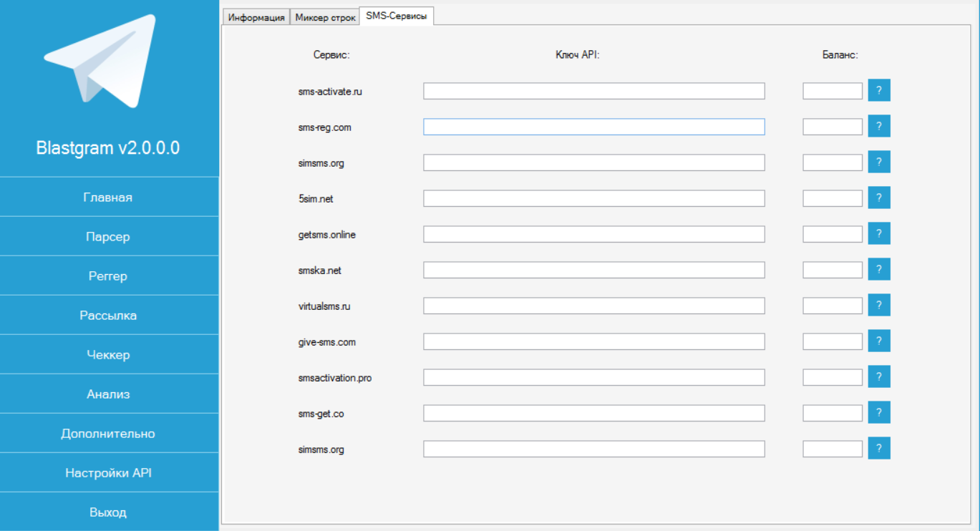Switch to the Информация tab
Screen dimensions: 980x531
256,18
